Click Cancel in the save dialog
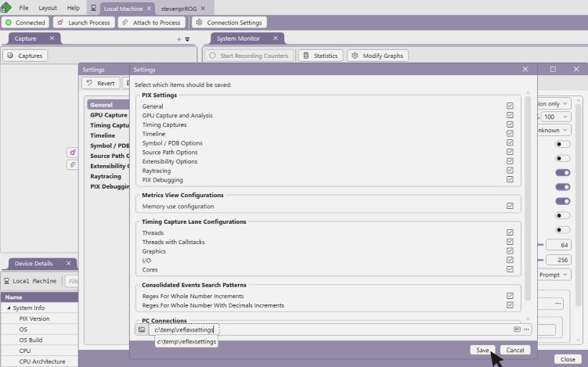The width and height of the screenshot is (588, 367). coord(514,350)
